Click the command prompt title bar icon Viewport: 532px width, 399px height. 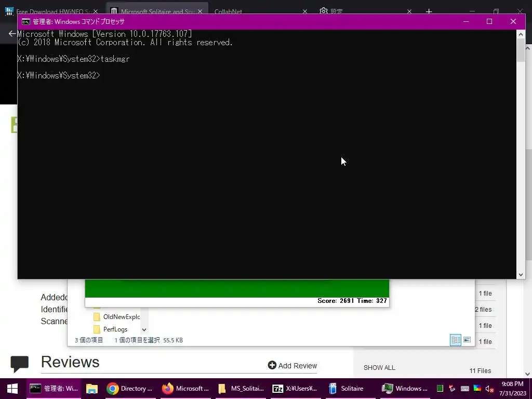(26, 22)
